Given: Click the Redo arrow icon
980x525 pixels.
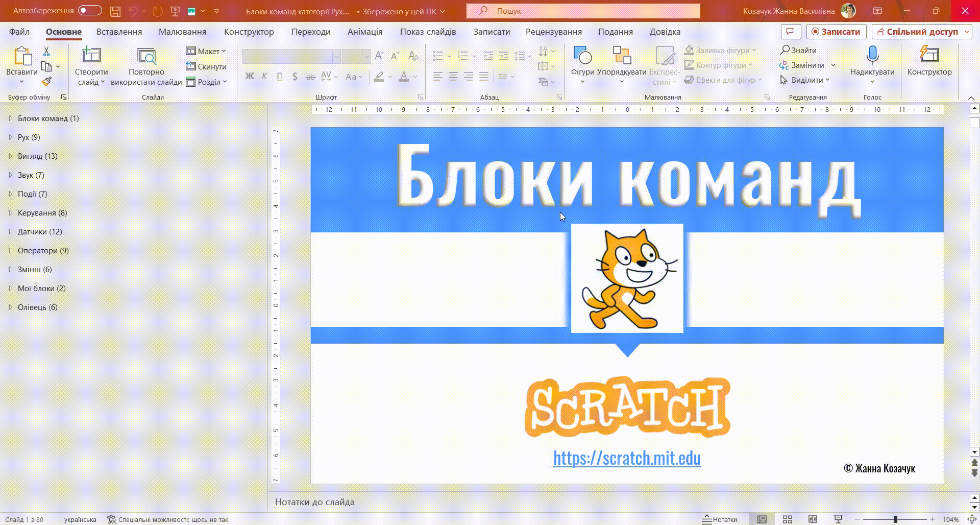Looking at the screenshot, I should tap(157, 11).
